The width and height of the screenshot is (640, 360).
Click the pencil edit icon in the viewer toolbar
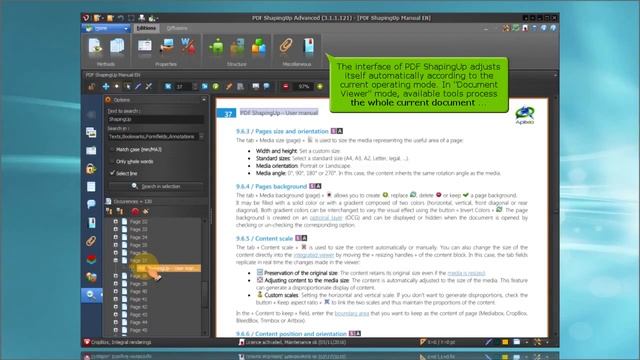click(229, 87)
